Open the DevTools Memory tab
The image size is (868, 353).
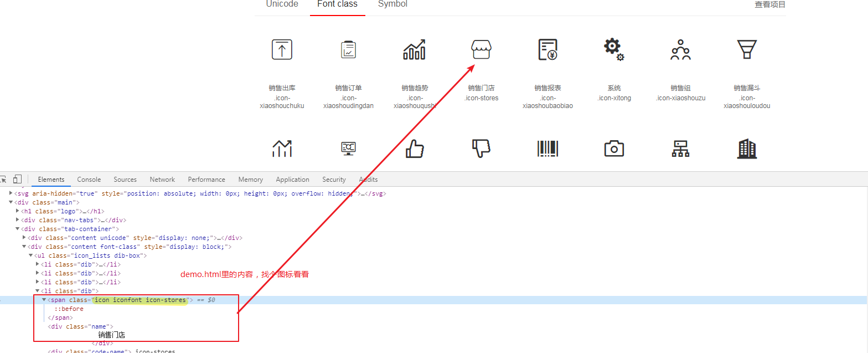click(x=251, y=180)
